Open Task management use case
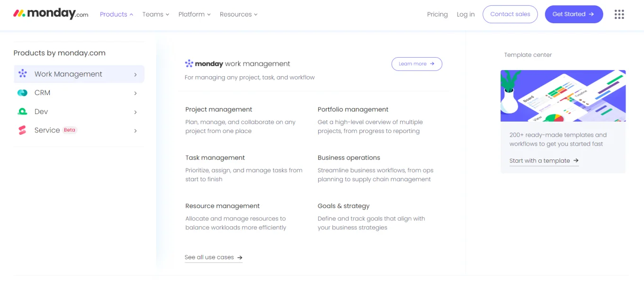The image size is (644, 281). [x=215, y=158]
